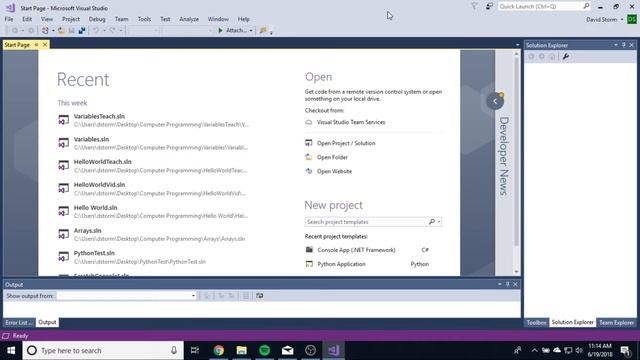Expand the Developer News panel arrow

coord(495,101)
